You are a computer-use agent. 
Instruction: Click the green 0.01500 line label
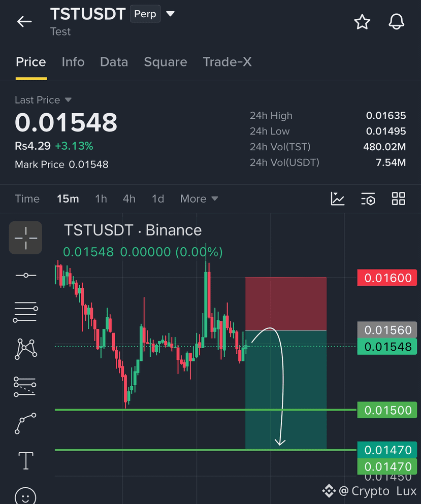click(x=387, y=410)
